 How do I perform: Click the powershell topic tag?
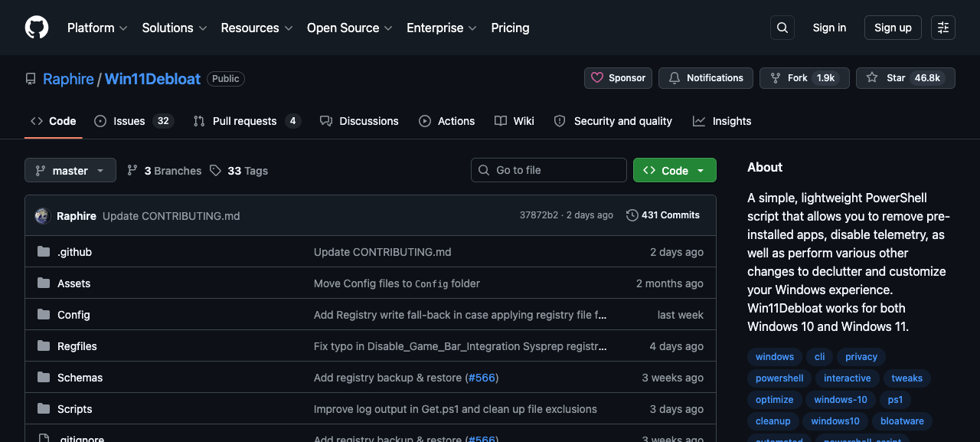(779, 378)
